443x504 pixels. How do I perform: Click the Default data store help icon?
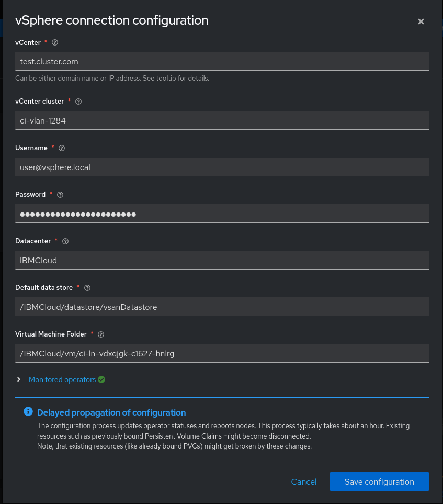pyautogui.click(x=87, y=288)
